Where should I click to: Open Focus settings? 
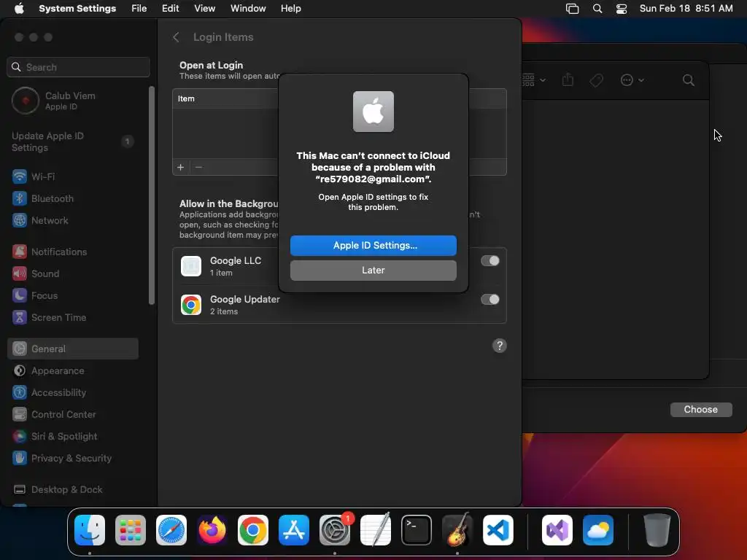tap(72, 296)
